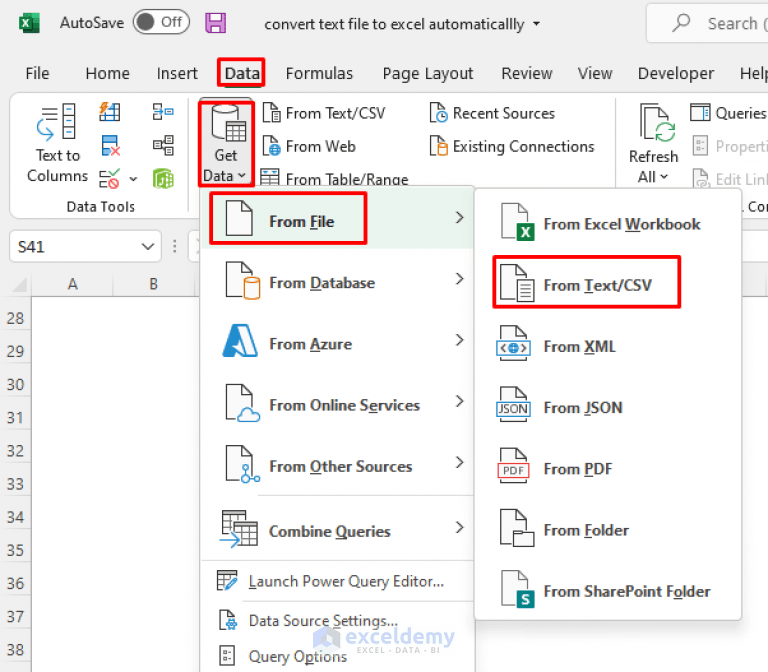
Task: Open the Review tab
Action: point(527,73)
